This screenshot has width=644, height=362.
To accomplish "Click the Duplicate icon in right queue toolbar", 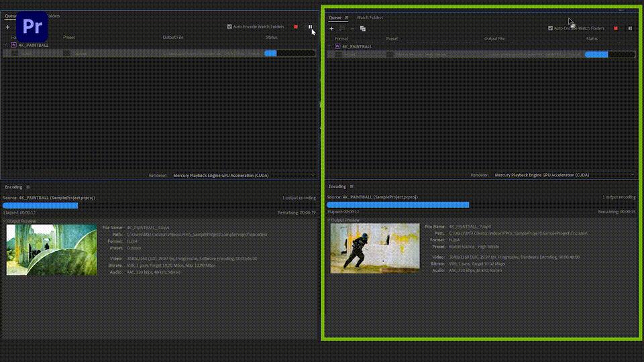I will [363, 29].
